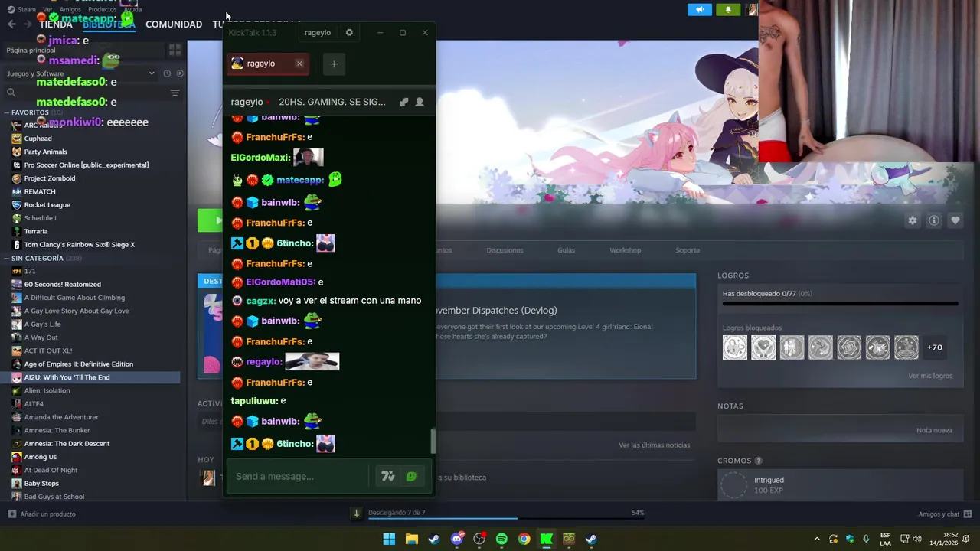Open Steam notifications bell button
Image resolution: width=980 pixels, height=551 pixels.
(728, 9)
